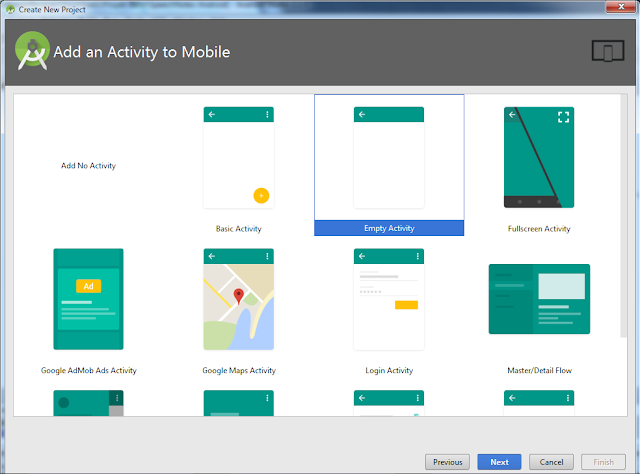Close the Create New Project window

621,7
